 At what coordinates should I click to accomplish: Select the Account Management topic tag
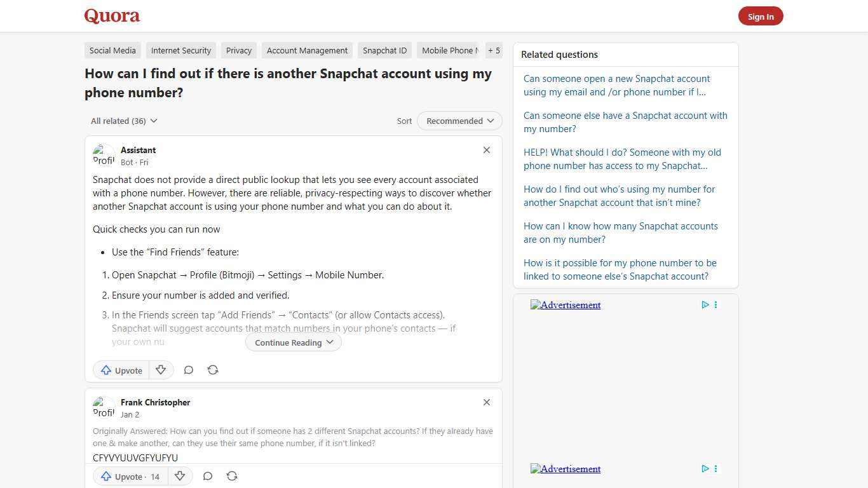tap(307, 50)
